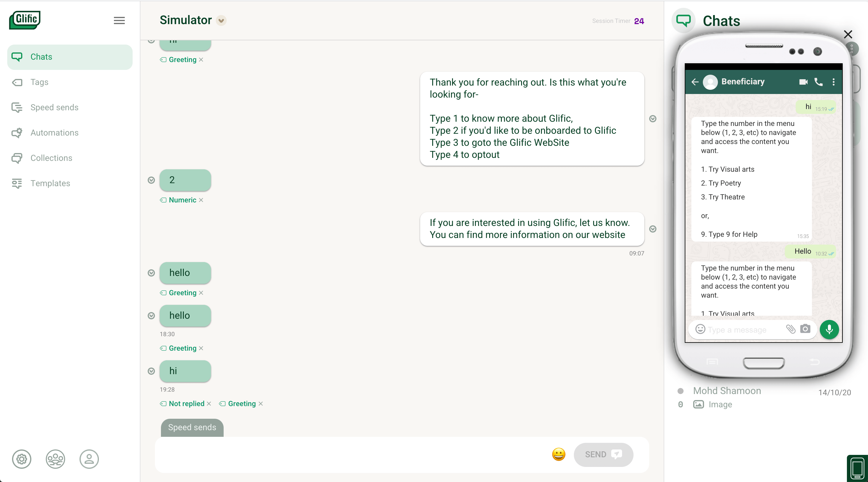This screenshot has height=482, width=868.
Task: Click the Numeric tag label
Action: (x=182, y=200)
